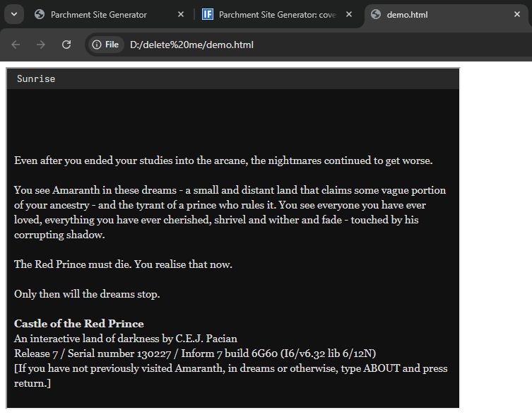Click the Castle of the Red Prince title
This screenshot has width=532, height=415.
coord(78,324)
